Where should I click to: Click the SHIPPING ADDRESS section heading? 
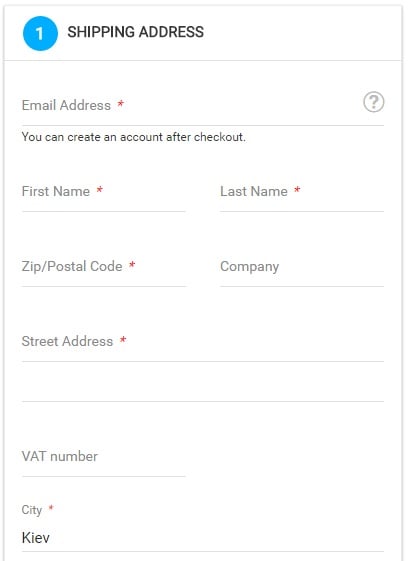pyautogui.click(x=136, y=32)
